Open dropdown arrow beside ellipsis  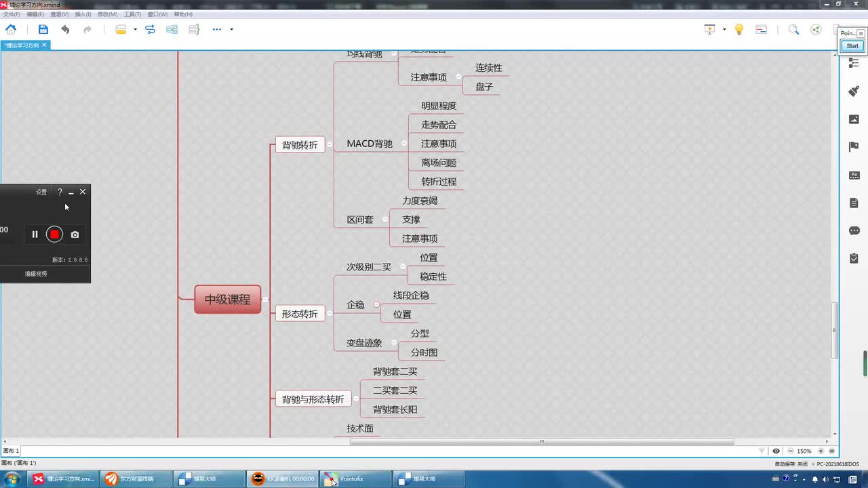tap(231, 29)
